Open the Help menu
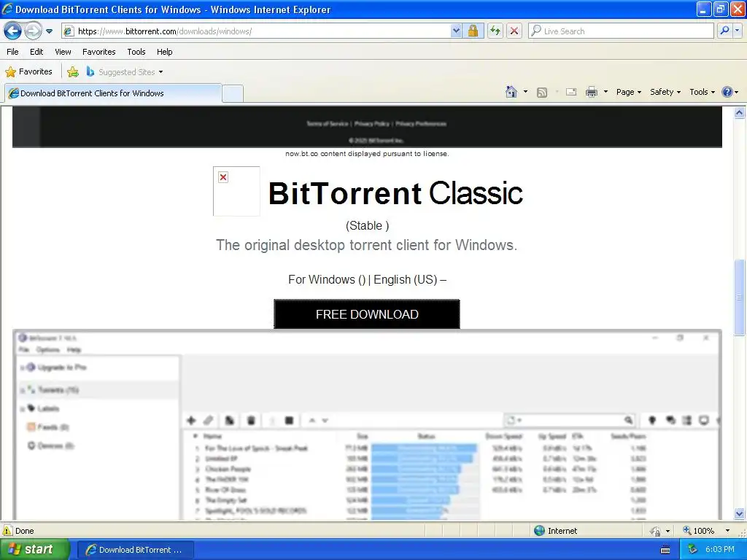The width and height of the screenshot is (747, 560). [165, 52]
